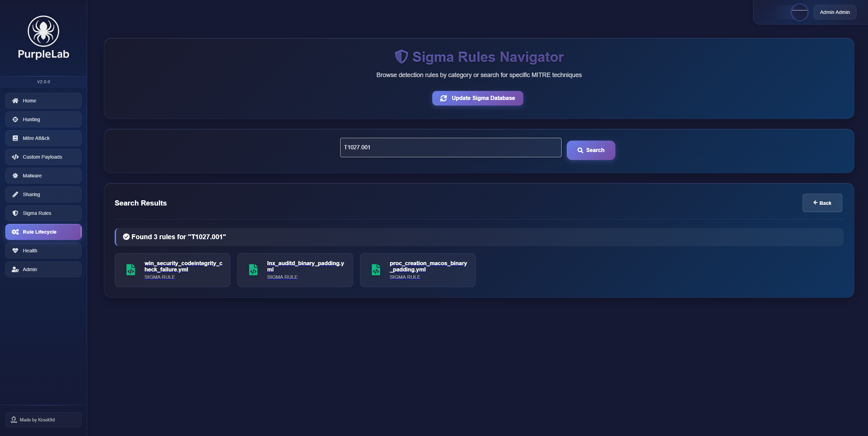Select Rule Lifecycle in sidebar
Viewport: 868px width, 436px height.
[43, 232]
